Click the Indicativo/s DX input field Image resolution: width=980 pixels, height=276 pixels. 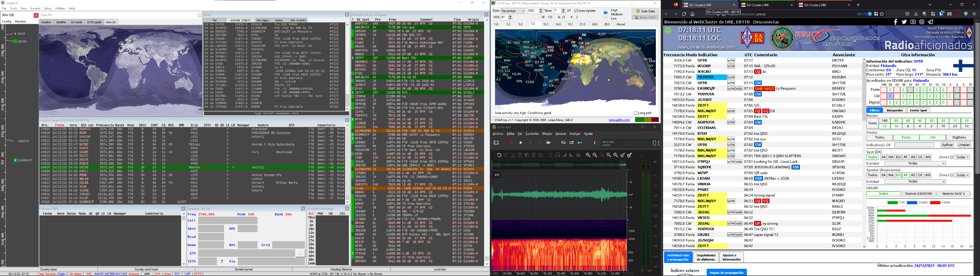tap(914, 145)
